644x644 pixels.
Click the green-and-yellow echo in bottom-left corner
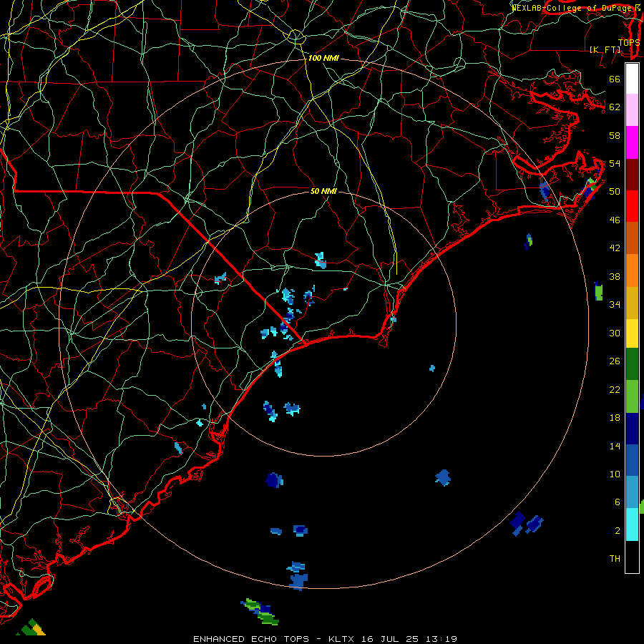coord(33,627)
